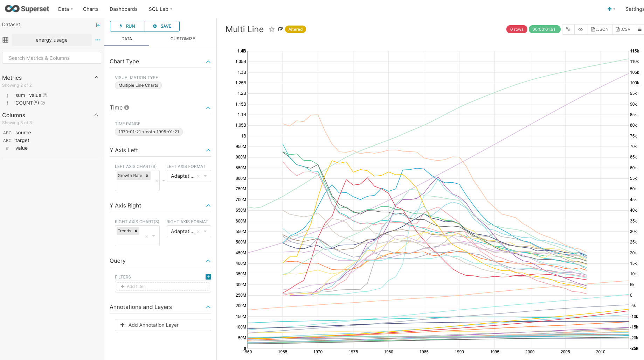
Task: Open the SQL Lab menu
Action: click(160, 9)
